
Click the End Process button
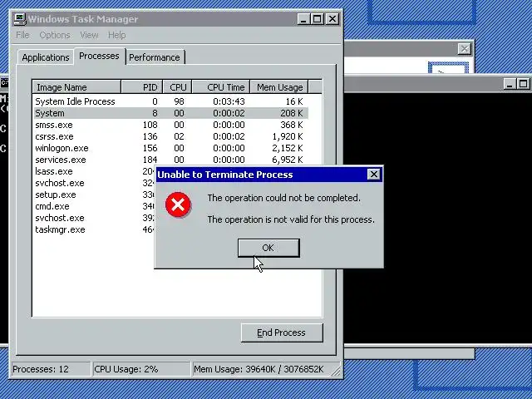(282, 332)
